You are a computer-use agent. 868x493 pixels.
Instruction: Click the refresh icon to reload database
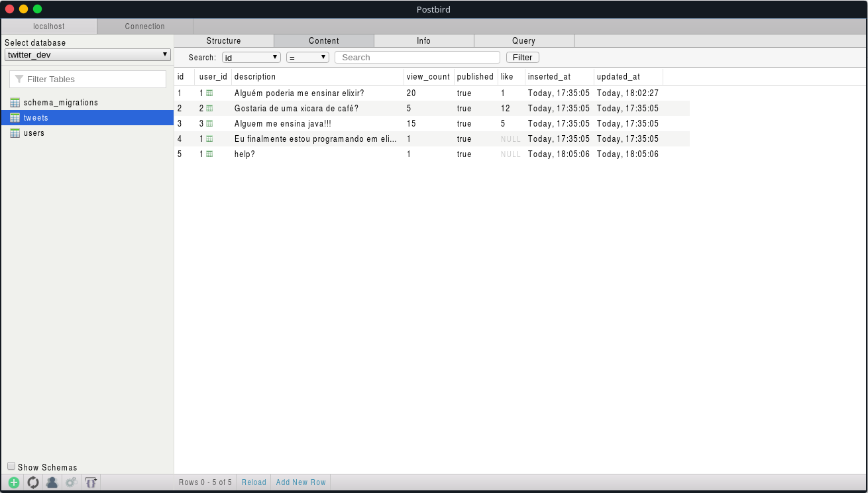tap(32, 482)
